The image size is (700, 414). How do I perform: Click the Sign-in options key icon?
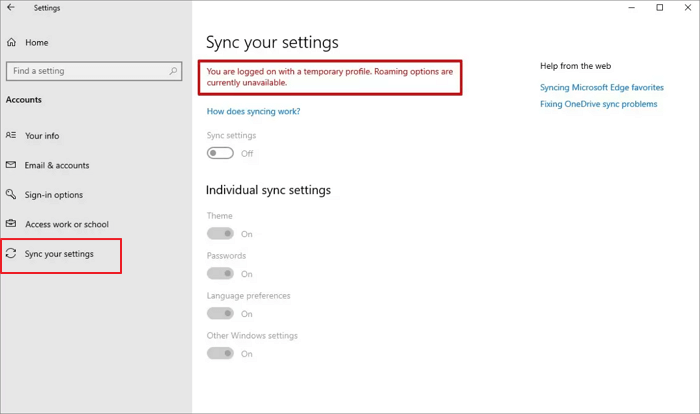click(x=11, y=195)
